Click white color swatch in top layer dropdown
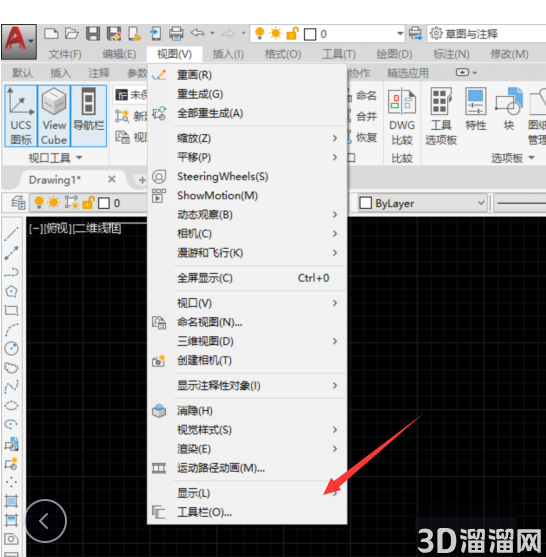The height and width of the screenshot is (557, 546). pyautogui.click(x=310, y=34)
